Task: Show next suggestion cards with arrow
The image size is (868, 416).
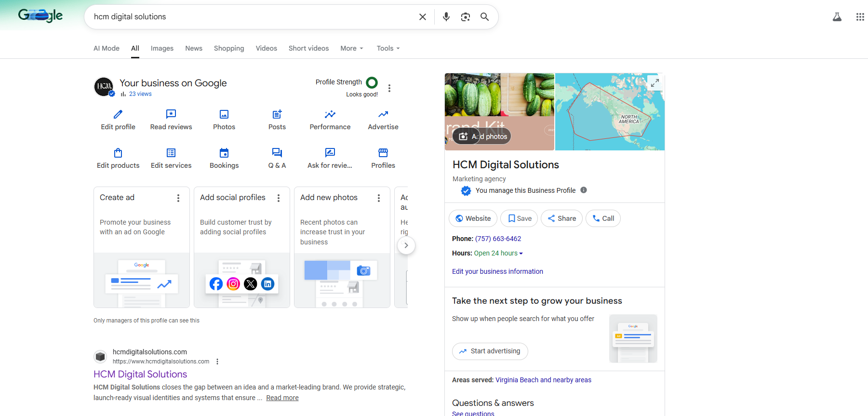Action: 406,245
